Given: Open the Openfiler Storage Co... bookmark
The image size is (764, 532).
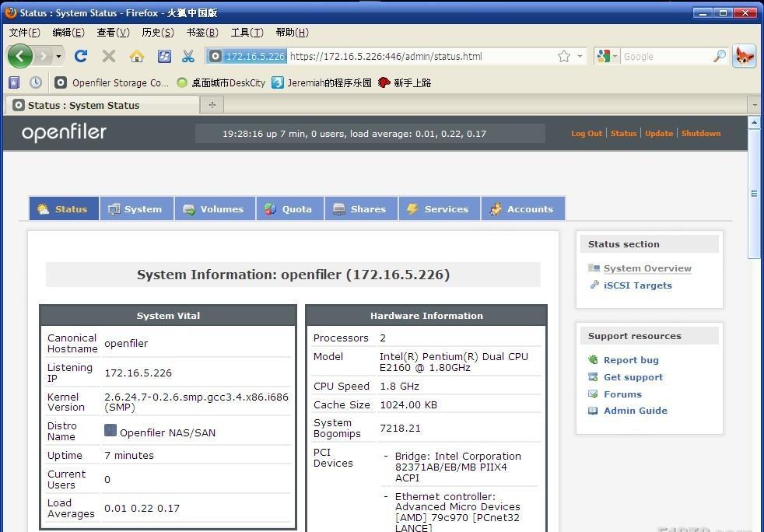Looking at the screenshot, I should pyautogui.click(x=111, y=82).
